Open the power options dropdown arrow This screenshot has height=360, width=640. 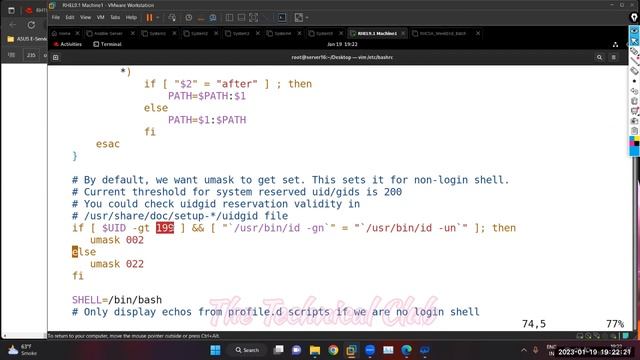[x=158, y=18]
